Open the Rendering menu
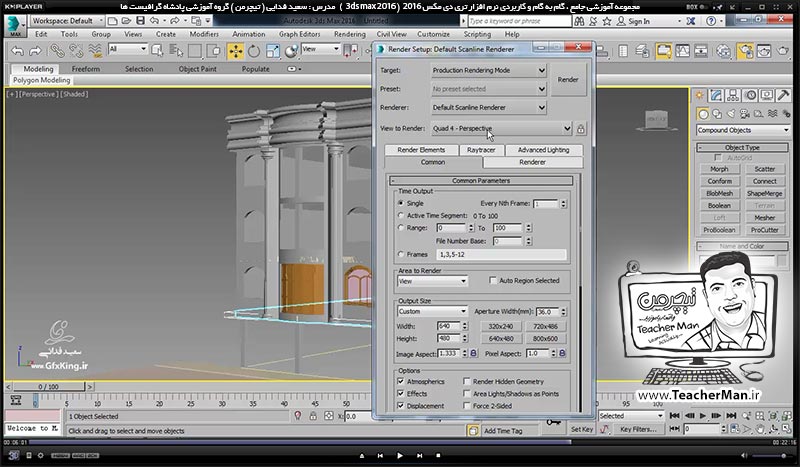 click(x=349, y=34)
